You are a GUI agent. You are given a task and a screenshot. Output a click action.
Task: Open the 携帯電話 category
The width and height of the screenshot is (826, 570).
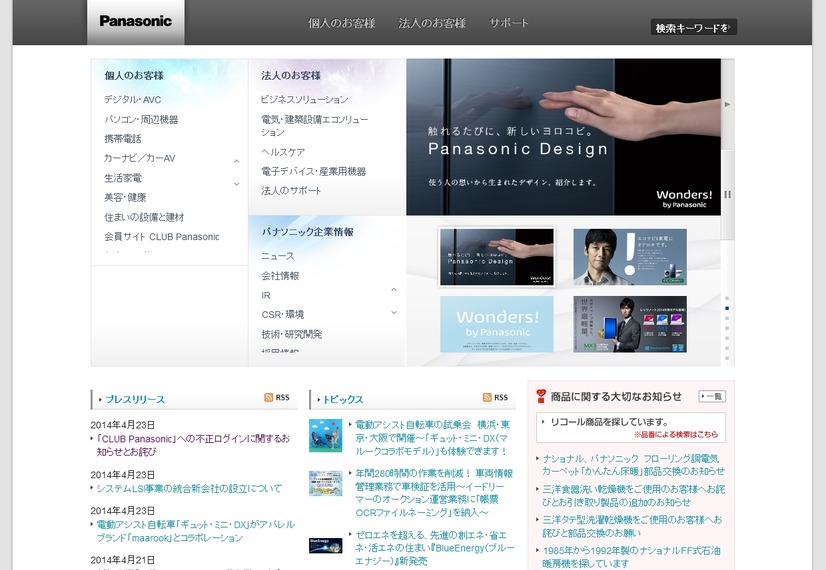coord(123,139)
